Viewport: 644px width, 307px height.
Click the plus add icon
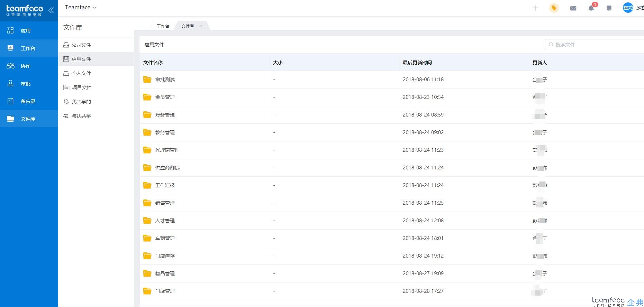coord(535,8)
